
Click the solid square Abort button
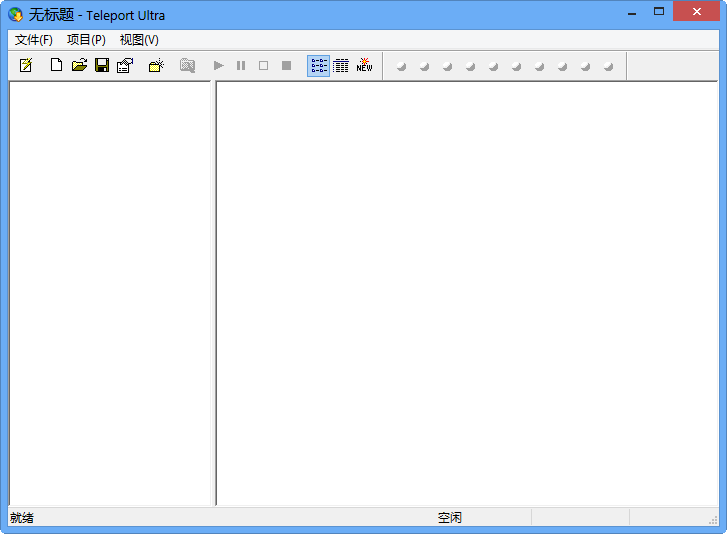click(x=287, y=65)
